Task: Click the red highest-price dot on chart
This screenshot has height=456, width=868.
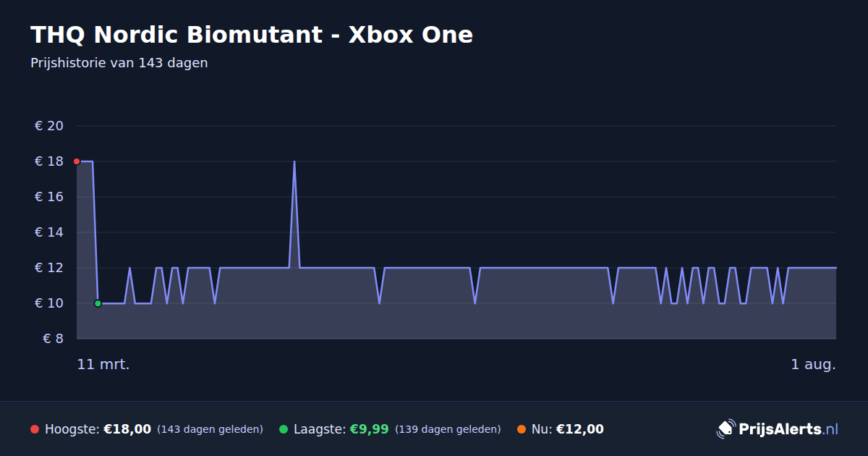Action: click(77, 161)
